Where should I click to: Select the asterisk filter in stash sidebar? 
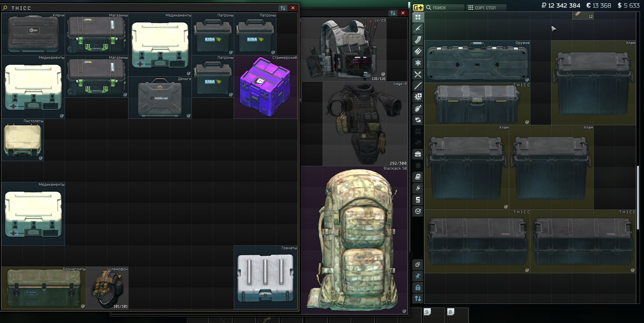tap(418, 63)
